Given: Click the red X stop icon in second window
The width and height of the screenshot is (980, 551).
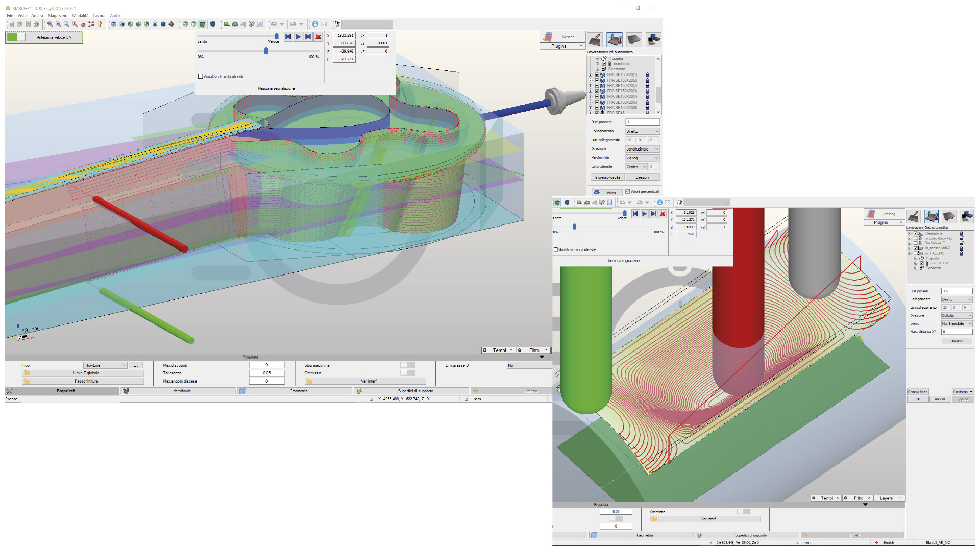Looking at the screenshot, I should [663, 214].
